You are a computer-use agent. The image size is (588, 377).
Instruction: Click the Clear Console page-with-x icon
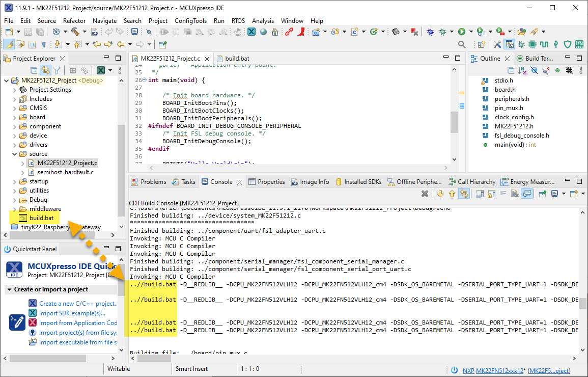(515, 194)
